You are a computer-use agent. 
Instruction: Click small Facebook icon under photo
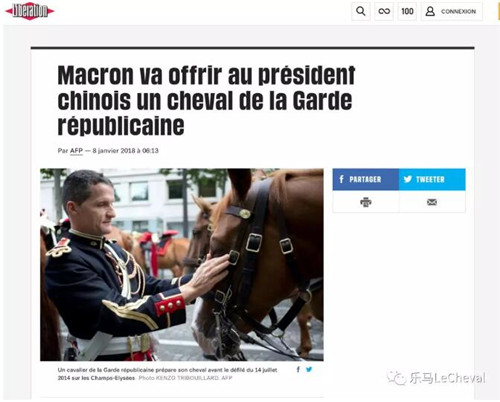tap(298, 369)
